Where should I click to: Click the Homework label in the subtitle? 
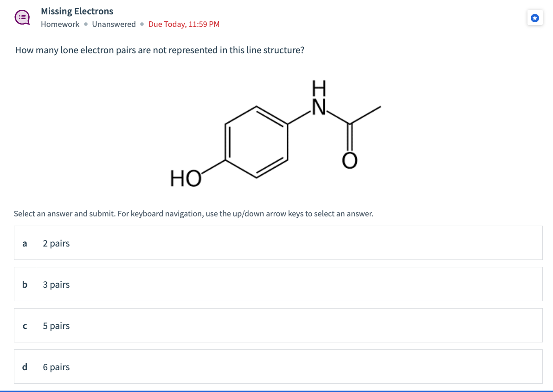pyautogui.click(x=60, y=24)
